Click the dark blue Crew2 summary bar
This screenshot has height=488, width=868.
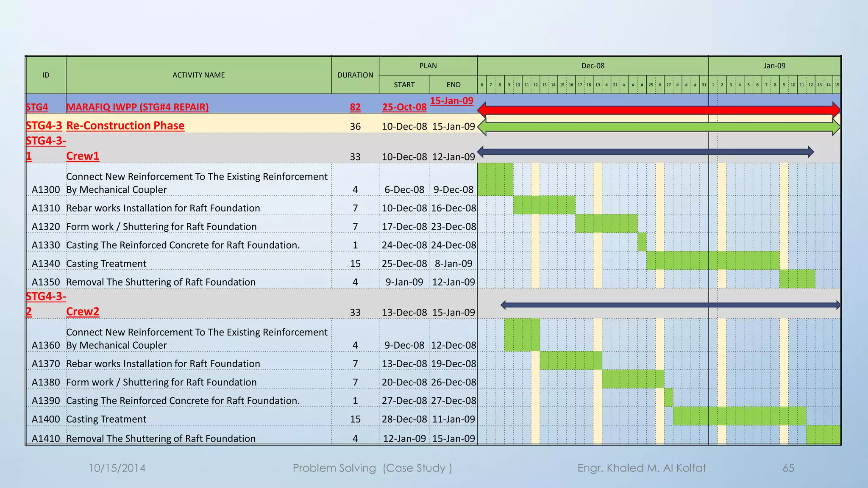pyautogui.click(x=670, y=305)
